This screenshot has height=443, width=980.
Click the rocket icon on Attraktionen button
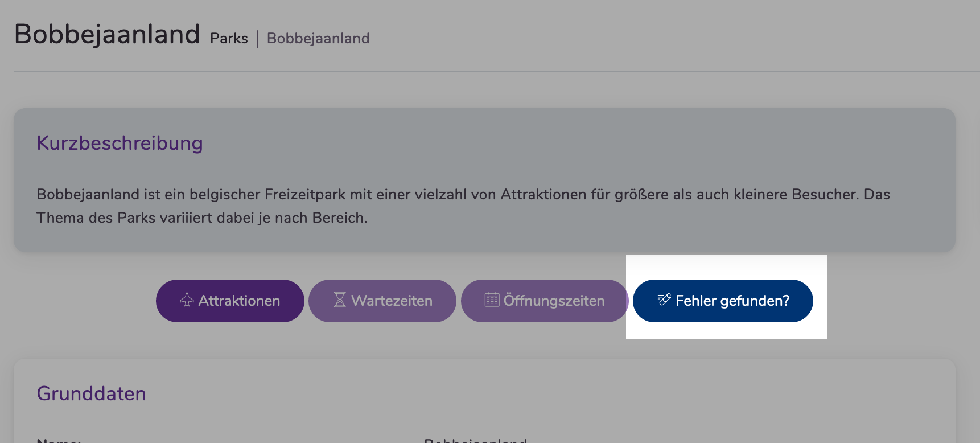(x=187, y=300)
